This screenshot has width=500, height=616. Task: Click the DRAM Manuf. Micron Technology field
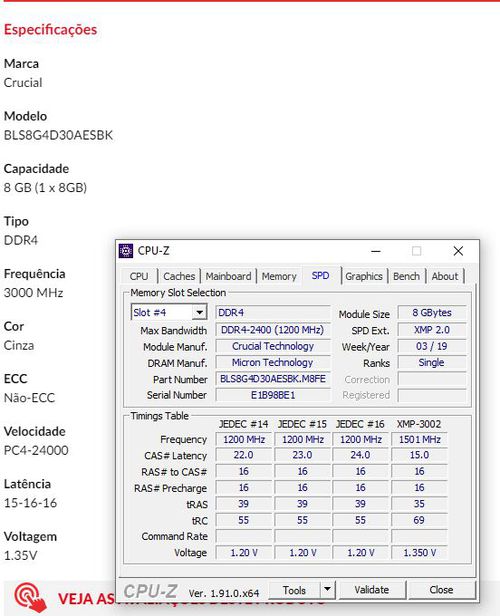pyautogui.click(x=273, y=363)
